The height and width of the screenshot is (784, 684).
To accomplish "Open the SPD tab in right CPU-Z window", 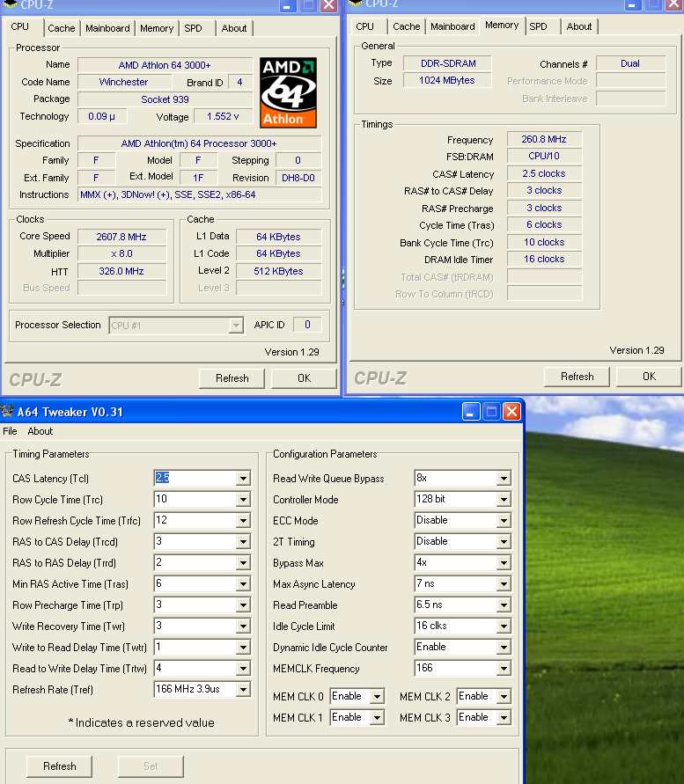I will pos(539,26).
